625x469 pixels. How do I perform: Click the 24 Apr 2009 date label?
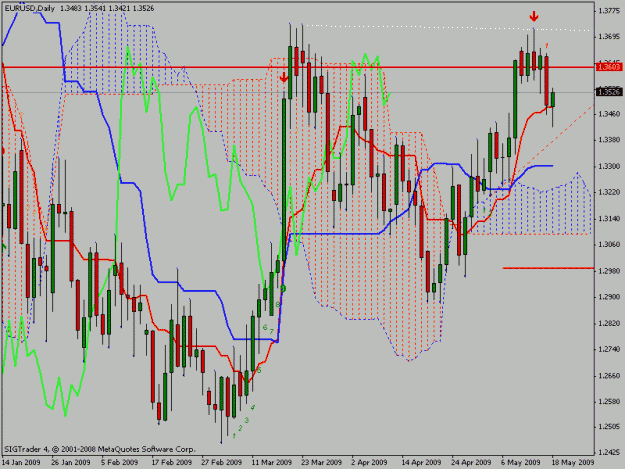coord(471,462)
